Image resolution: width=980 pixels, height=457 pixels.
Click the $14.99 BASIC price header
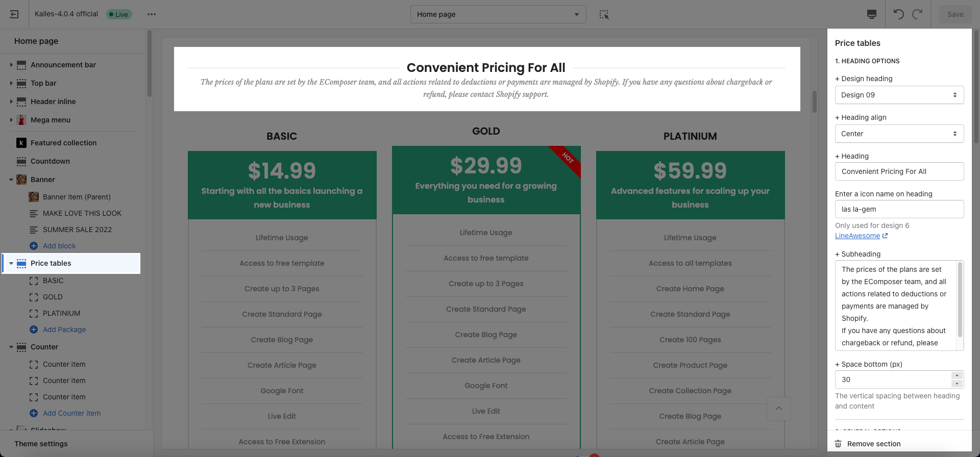click(x=282, y=185)
